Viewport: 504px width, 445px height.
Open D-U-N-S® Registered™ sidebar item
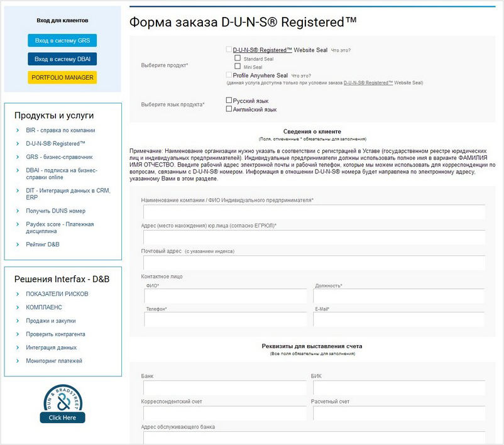pyautogui.click(x=55, y=144)
